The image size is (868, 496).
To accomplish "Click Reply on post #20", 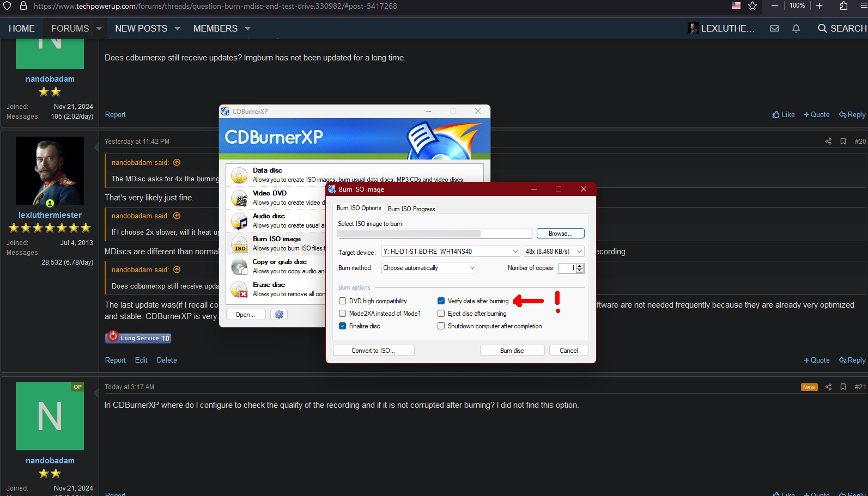I will (x=852, y=360).
